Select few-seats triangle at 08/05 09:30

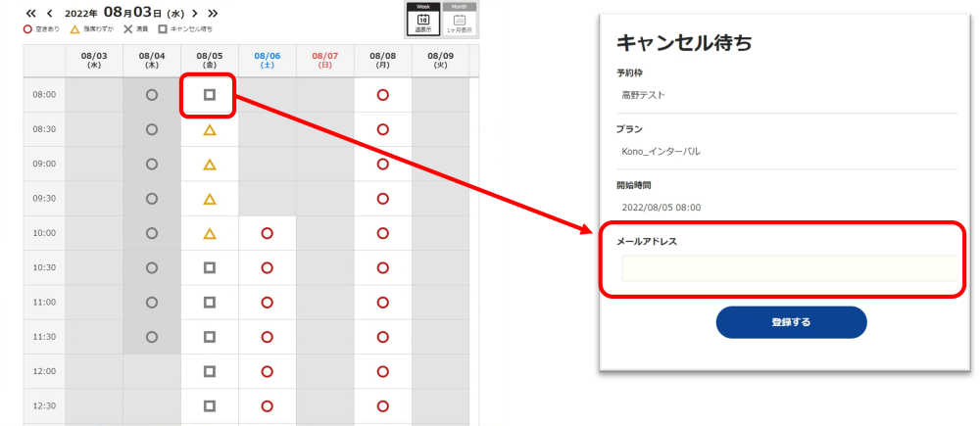point(210,199)
